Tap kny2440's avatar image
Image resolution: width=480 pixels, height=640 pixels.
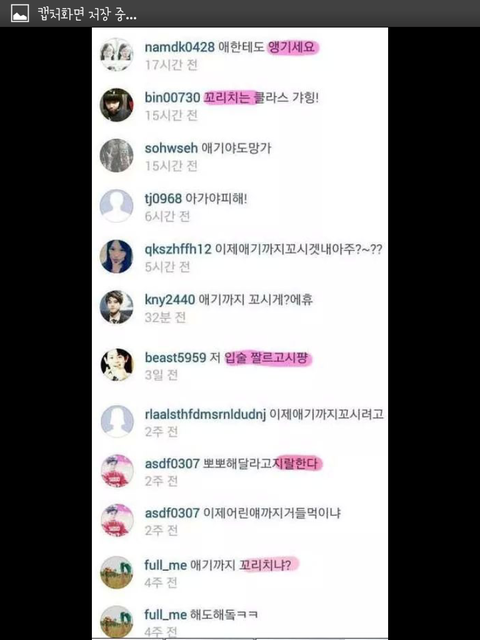[117, 307]
